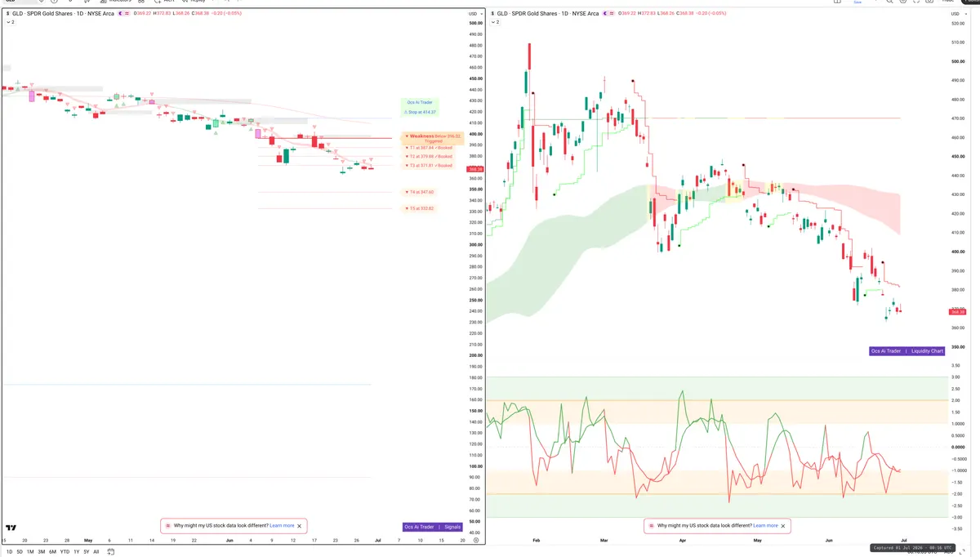Click the Weakness Below Triggered label

pos(433,139)
